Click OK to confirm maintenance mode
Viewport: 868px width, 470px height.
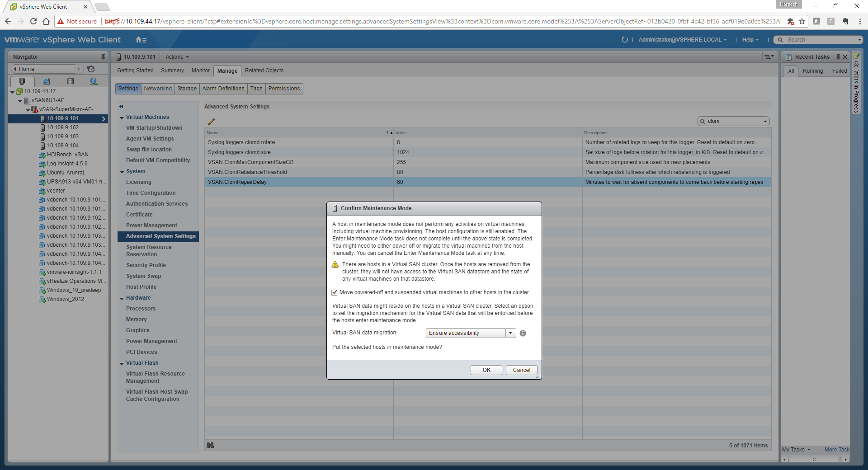click(486, 370)
